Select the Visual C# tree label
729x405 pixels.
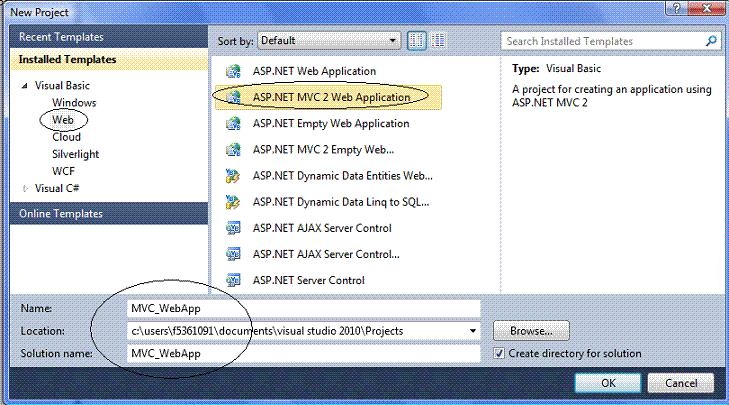point(57,188)
